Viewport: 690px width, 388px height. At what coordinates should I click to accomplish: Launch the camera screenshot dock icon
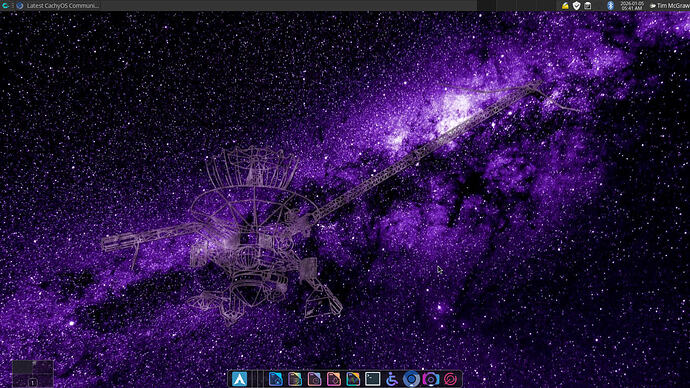(x=430, y=379)
